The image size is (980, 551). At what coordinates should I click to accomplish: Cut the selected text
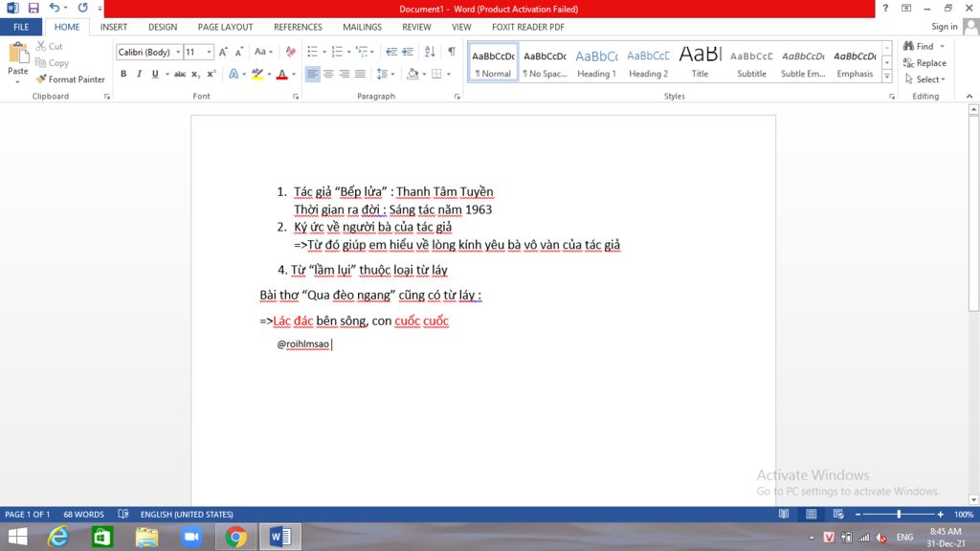50,46
